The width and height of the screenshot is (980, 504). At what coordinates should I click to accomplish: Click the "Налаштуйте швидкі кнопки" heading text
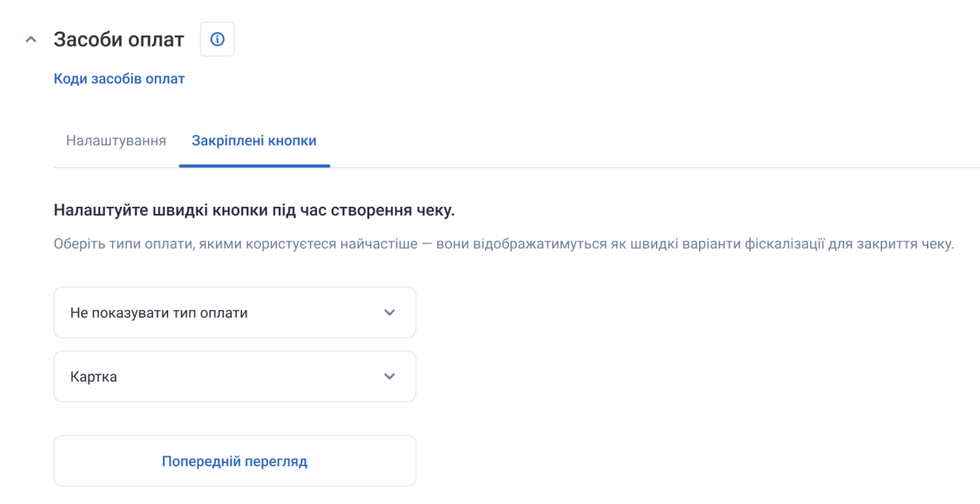pyautogui.click(x=254, y=210)
